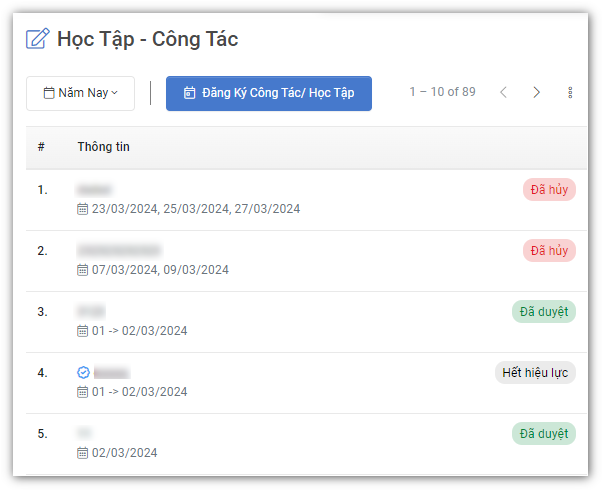Click the calendar icon in row 3
This screenshot has width=602, height=490.
coord(83,331)
